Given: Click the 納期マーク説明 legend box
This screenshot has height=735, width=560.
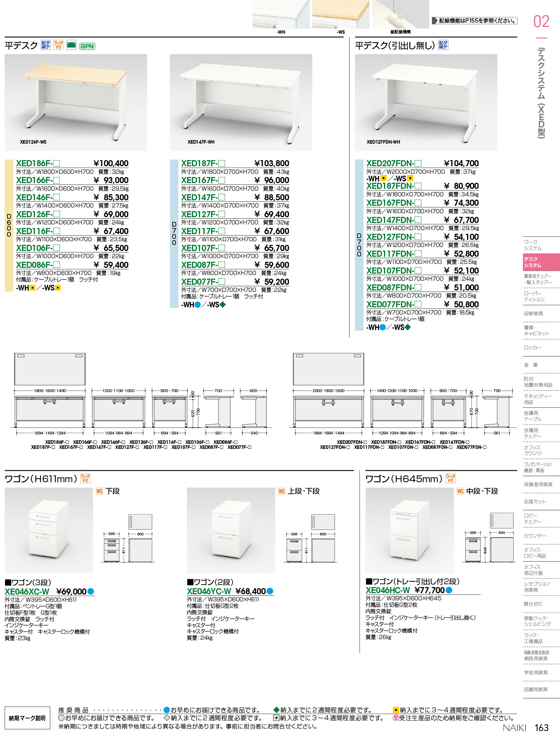Looking at the screenshot, I should coord(27,718).
